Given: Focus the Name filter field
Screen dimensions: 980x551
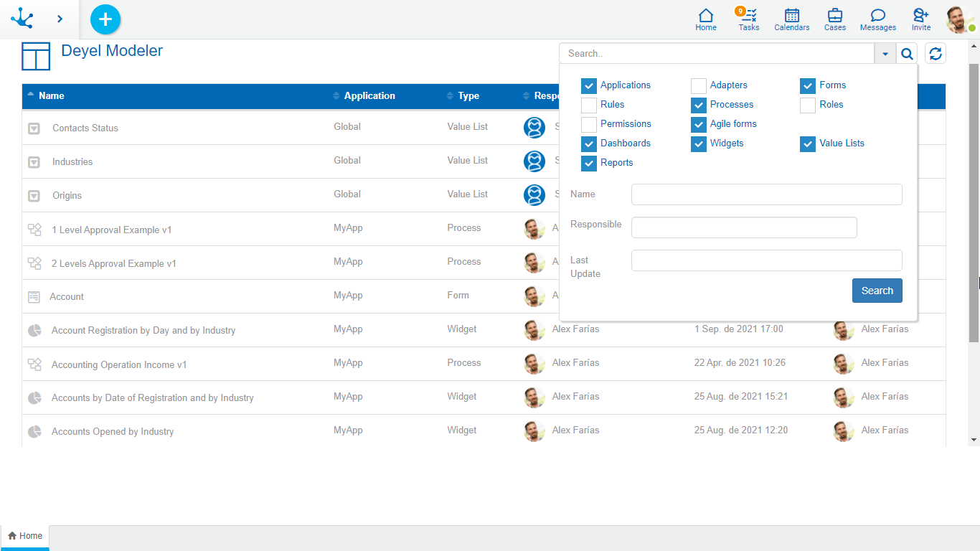Looking at the screenshot, I should coord(767,194).
